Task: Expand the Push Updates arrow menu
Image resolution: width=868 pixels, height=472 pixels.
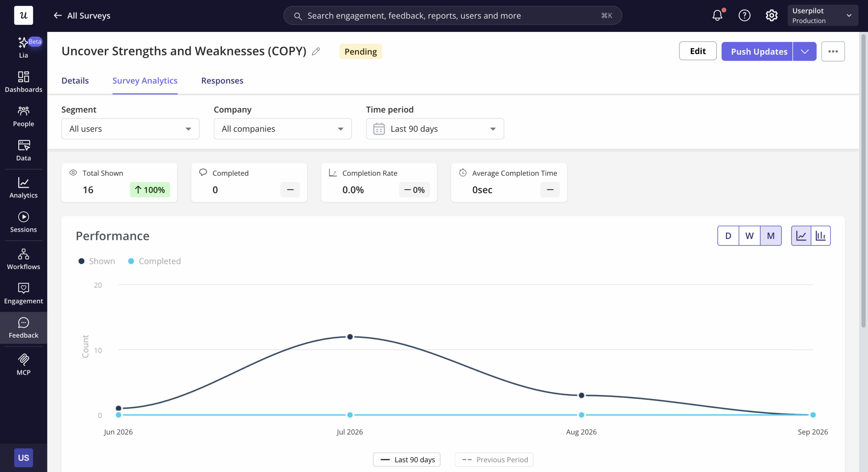Action: (805, 51)
